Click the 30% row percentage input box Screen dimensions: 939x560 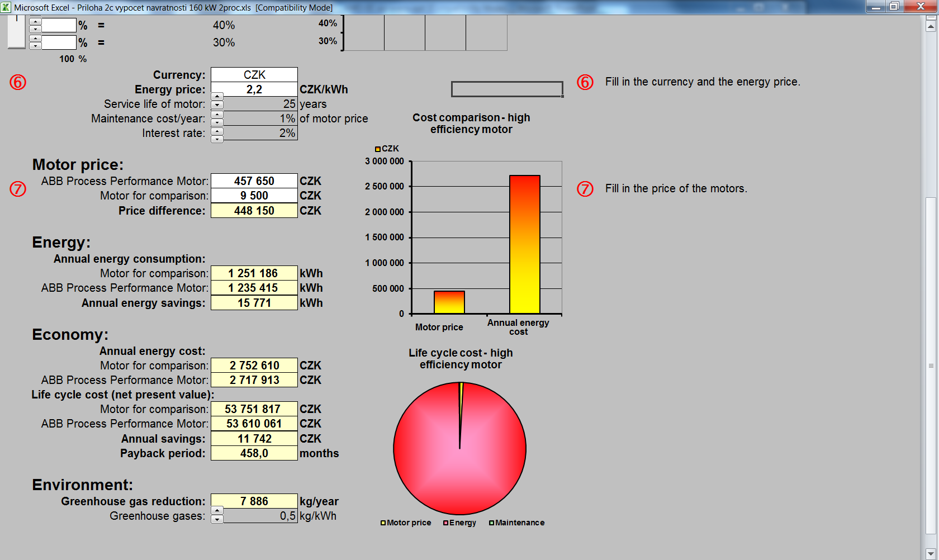pyautogui.click(x=59, y=42)
